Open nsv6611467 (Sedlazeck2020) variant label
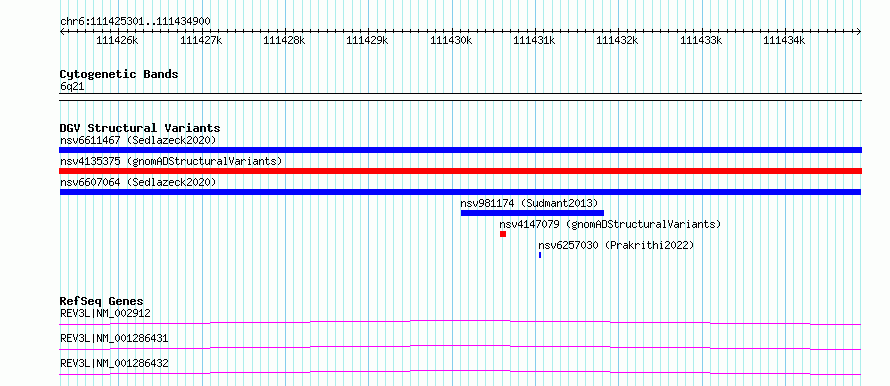This screenshot has height=386, width=890. click(138, 140)
